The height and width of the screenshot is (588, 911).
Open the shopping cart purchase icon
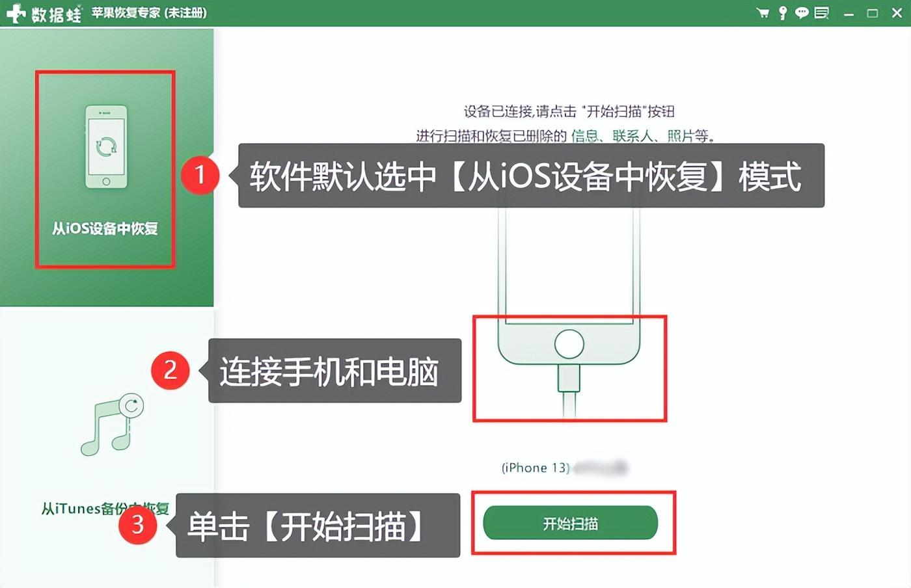click(x=763, y=12)
